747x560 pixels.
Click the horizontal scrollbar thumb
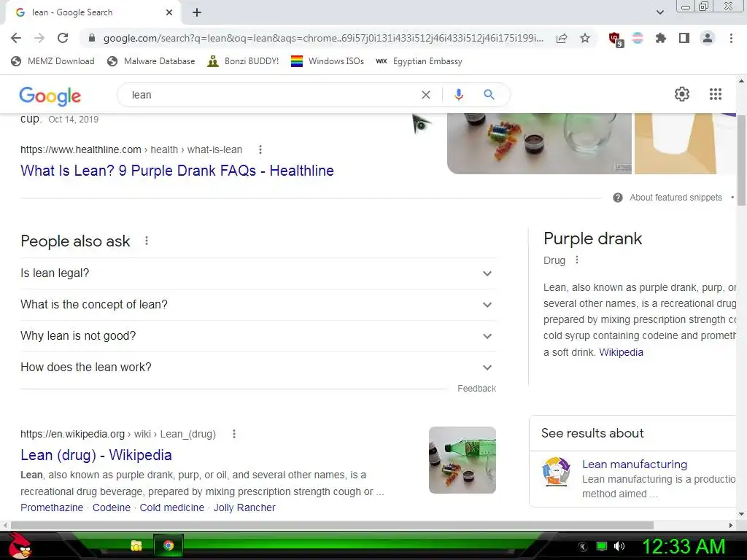332,525
